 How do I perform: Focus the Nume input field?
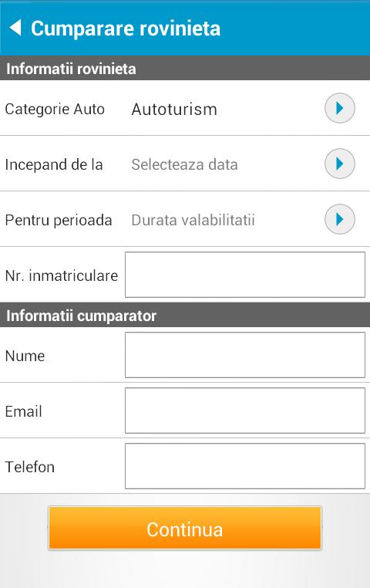point(245,355)
